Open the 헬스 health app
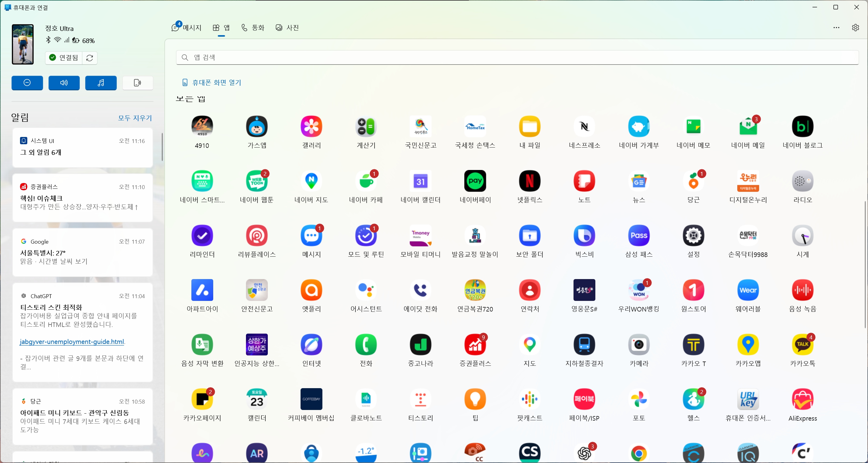868x463 pixels. [693, 399]
